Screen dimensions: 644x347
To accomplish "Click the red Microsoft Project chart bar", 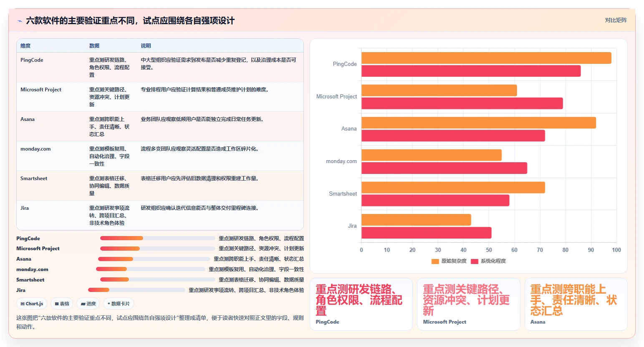I will (x=462, y=103).
